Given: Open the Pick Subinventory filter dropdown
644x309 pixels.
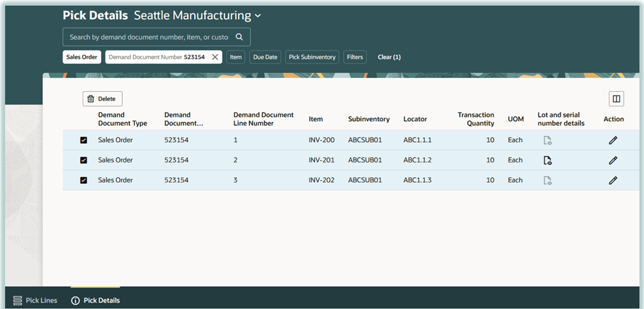Looking at the screenshot, I should pos(312,57).
